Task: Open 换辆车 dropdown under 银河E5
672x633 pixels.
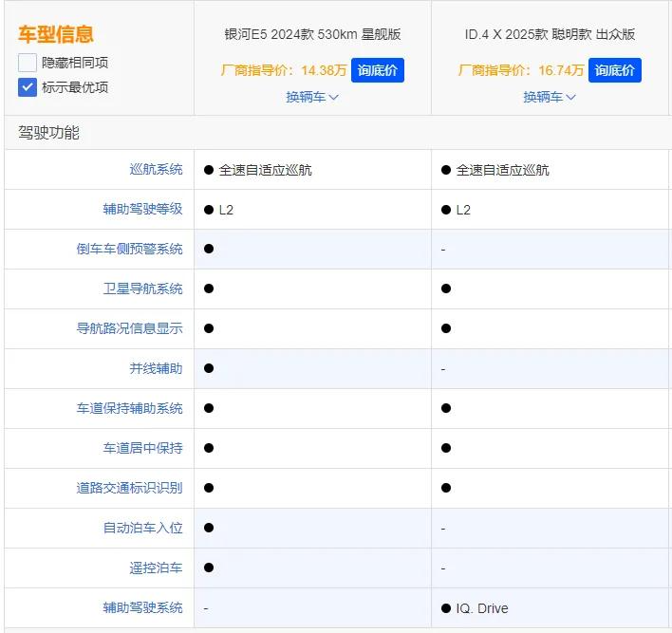Action: coord(312,98)
